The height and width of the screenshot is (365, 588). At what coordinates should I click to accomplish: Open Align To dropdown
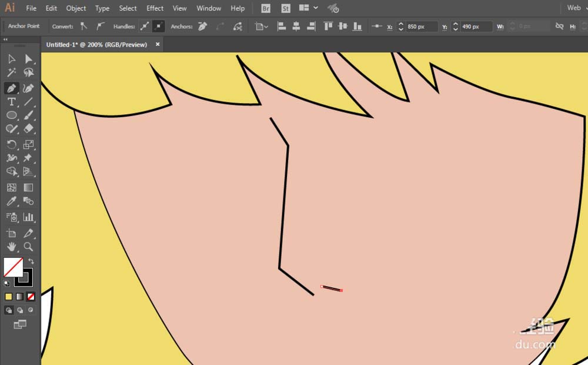point(262,26)
